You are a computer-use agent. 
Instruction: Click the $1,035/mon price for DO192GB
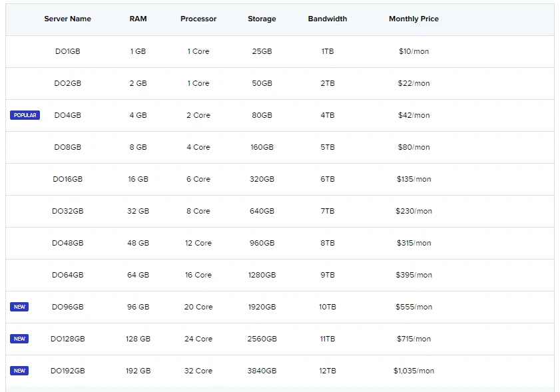pos(414,371)
